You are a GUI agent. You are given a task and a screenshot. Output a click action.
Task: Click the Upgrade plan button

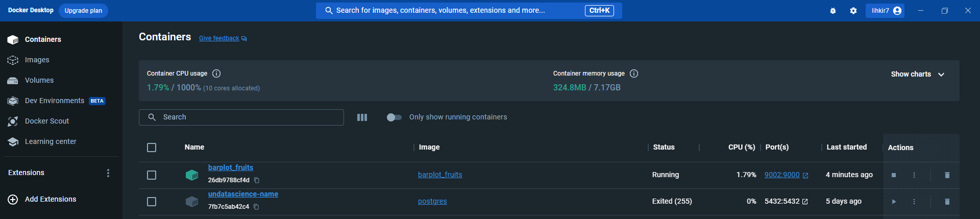[83, 10]
